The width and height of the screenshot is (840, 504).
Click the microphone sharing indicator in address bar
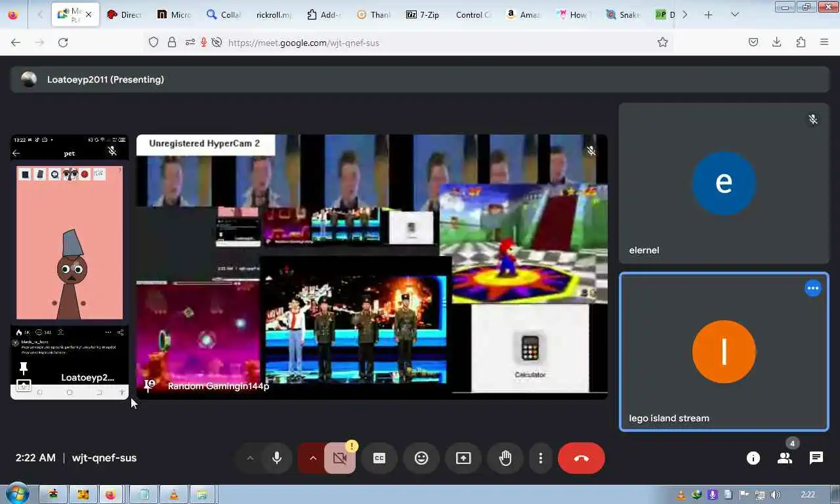click(x=203, y=42)
